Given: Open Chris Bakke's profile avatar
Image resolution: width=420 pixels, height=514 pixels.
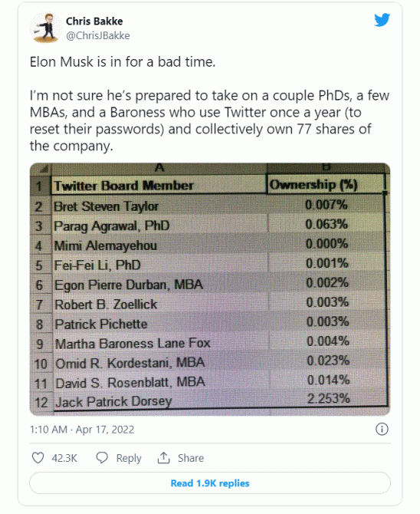Looking at the screenshot, I should (46, 28).
